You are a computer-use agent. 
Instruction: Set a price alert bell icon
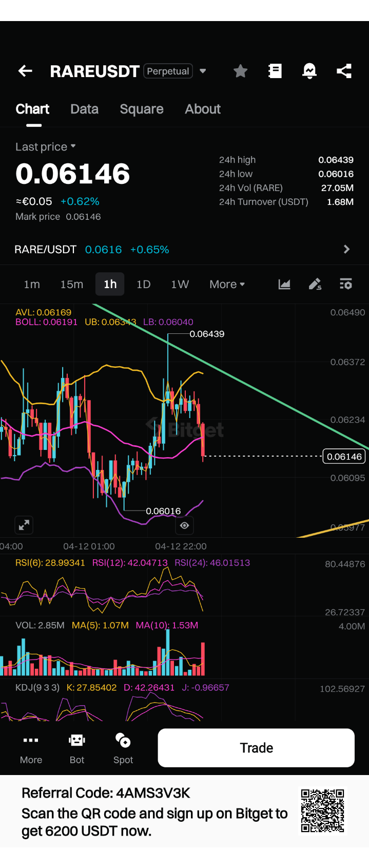pos(309,71)
